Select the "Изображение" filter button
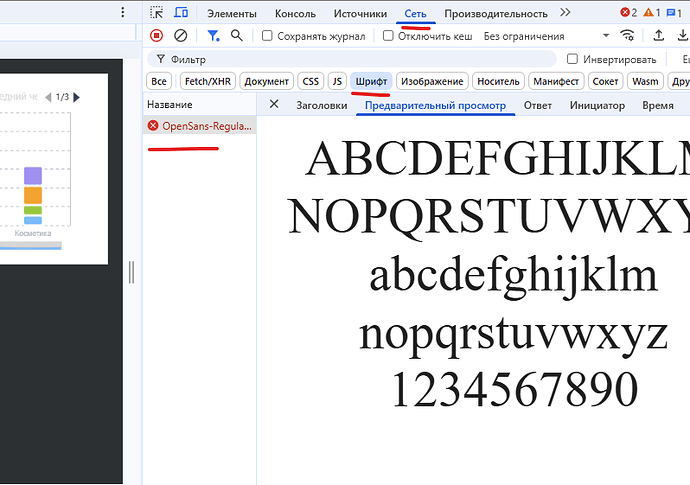The image size is (690, 485). coord(432,81)
